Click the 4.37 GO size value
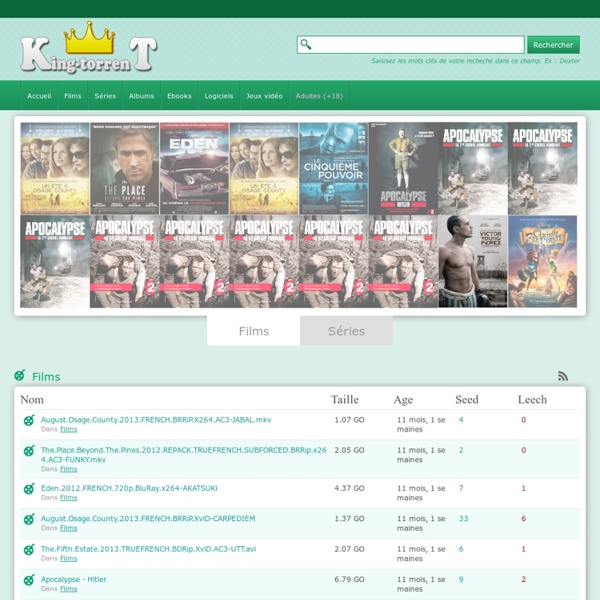Screen dimensions: 600x600 coord(349,488)
